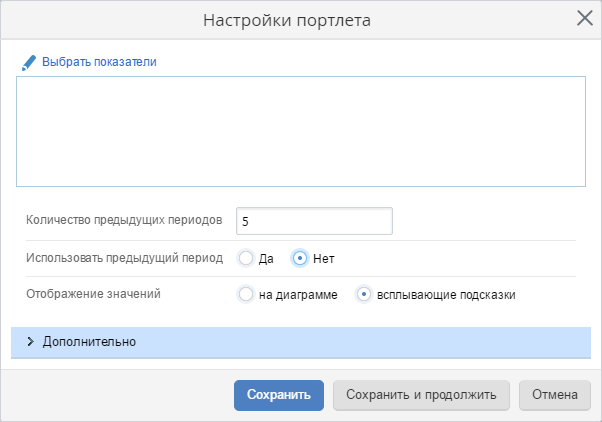
Task: Cancel with the Отмена button
Action: (x=554, y=394)
